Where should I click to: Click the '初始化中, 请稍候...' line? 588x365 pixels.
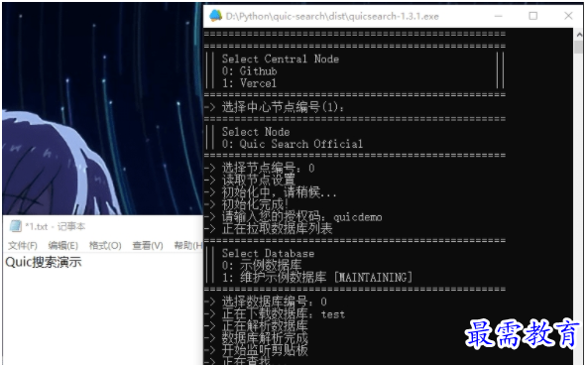click(x=271, y=192)
